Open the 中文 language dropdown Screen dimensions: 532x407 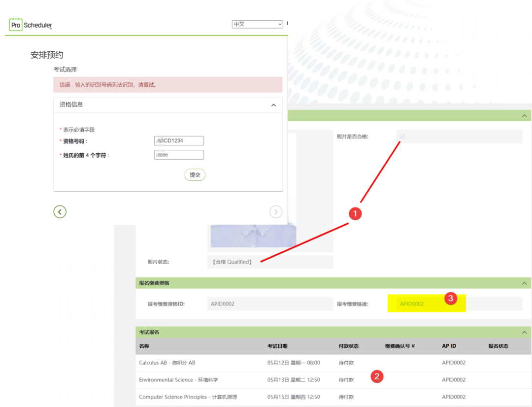[257, 24]
